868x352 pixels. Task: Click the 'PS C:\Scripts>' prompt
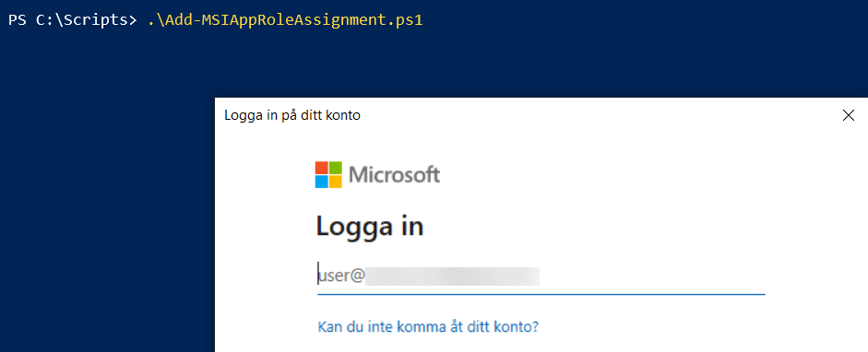coord(72,20)
